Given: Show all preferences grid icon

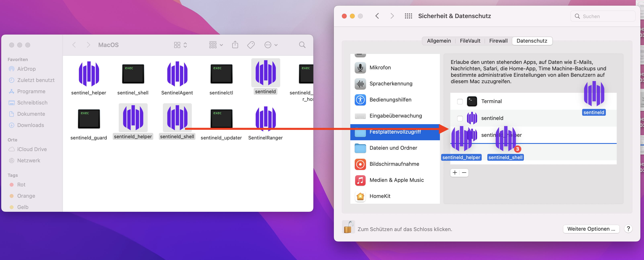Looking at the screenshot, I should pos(408,16).
